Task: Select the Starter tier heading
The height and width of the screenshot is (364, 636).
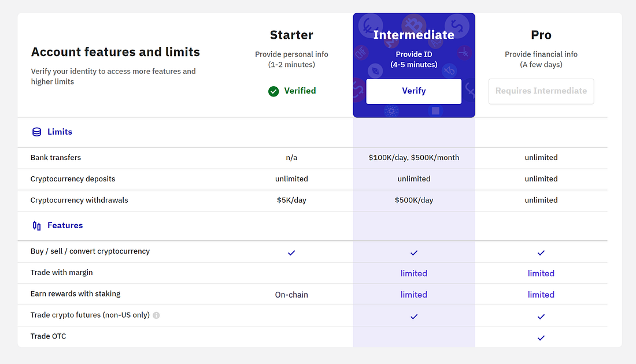Action: (291, 35)
